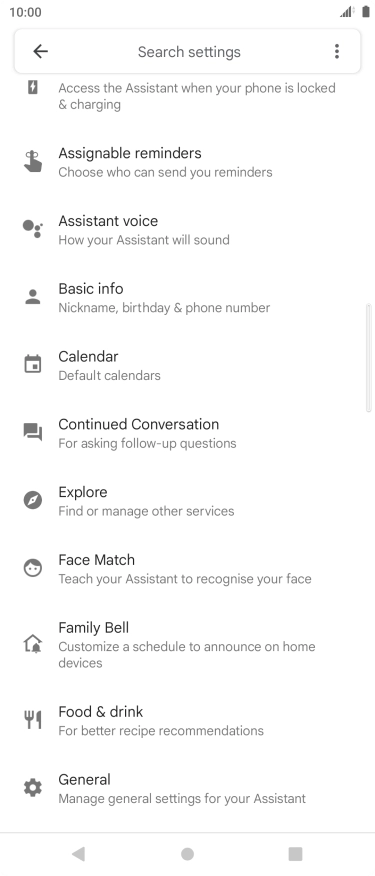375x876 pixels.
Task: Tap the Calendar icon
Action: [x=33, y=364]
